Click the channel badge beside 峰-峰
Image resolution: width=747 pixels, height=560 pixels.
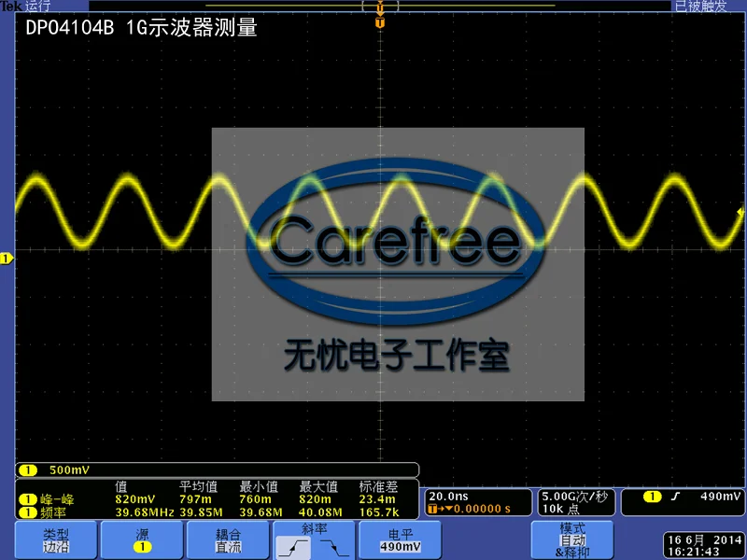click(28, 499)
